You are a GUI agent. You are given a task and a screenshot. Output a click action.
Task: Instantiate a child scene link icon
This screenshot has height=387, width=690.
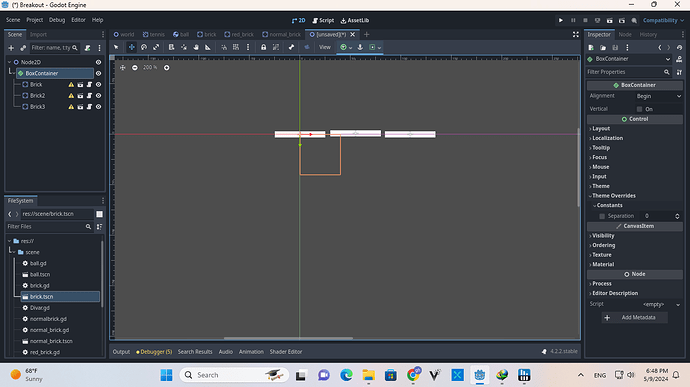[23, 48]
